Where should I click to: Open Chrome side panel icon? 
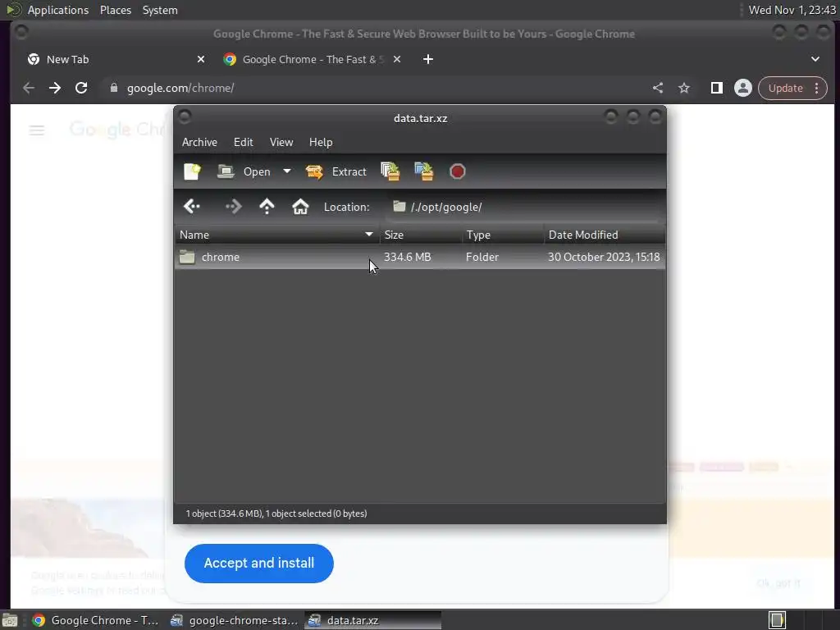coord(716,88)
